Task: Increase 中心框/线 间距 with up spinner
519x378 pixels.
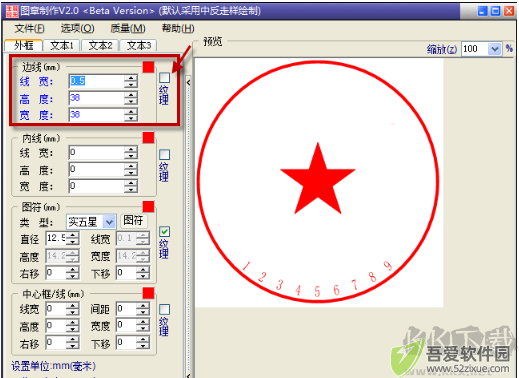Action: (x=143, y=306)
